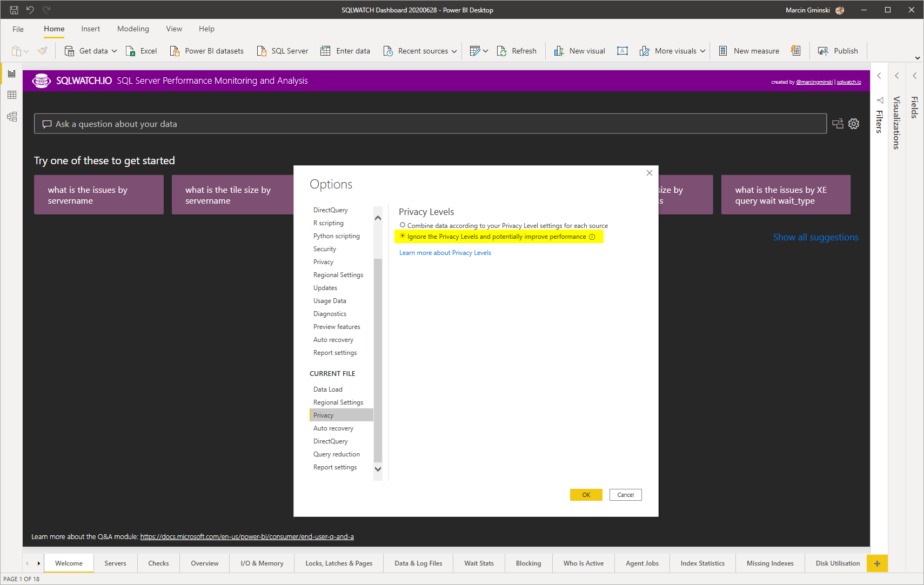
Task: Click the options list scrollbar down arrow
Action: click(378, 469)
